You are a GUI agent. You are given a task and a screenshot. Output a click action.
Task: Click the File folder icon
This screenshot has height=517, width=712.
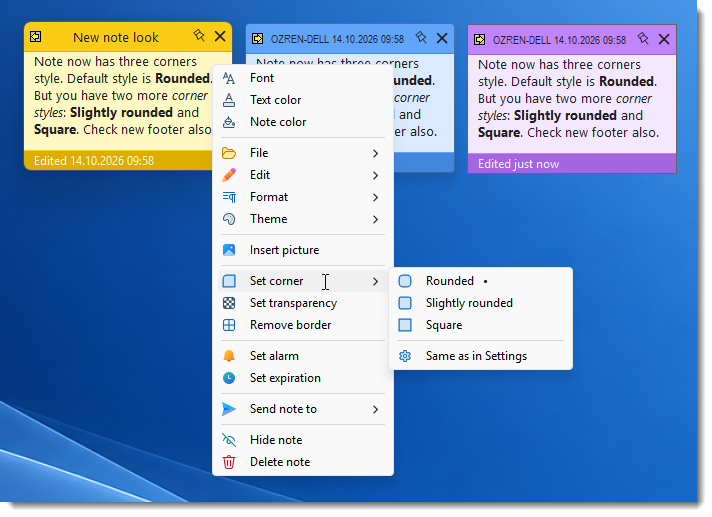229,153
